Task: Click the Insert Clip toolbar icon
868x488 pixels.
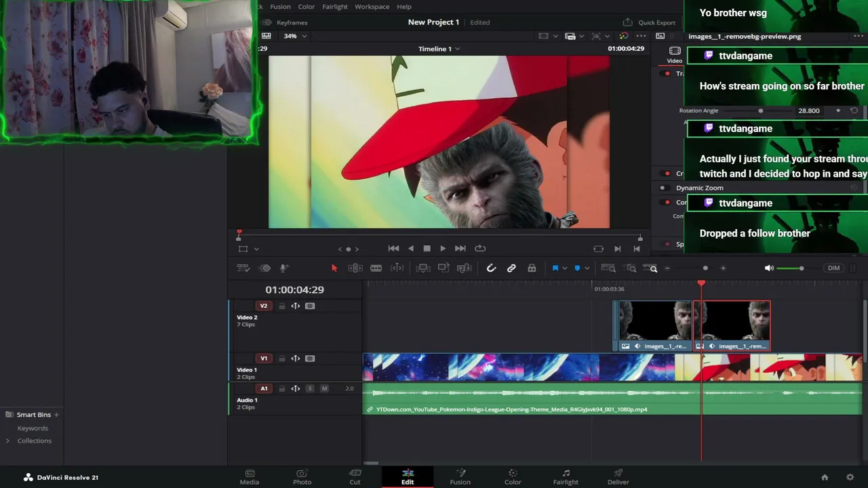Action: point(422,268)
